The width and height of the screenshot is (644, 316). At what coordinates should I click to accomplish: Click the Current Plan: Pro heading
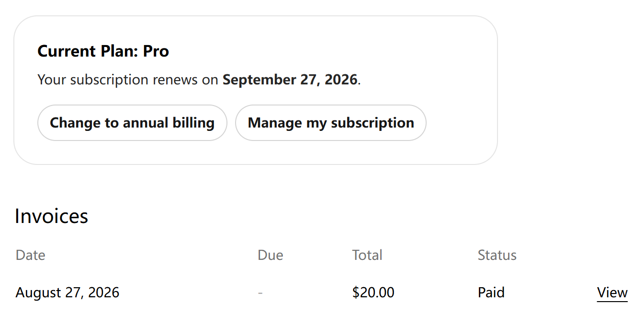point(103,51)
